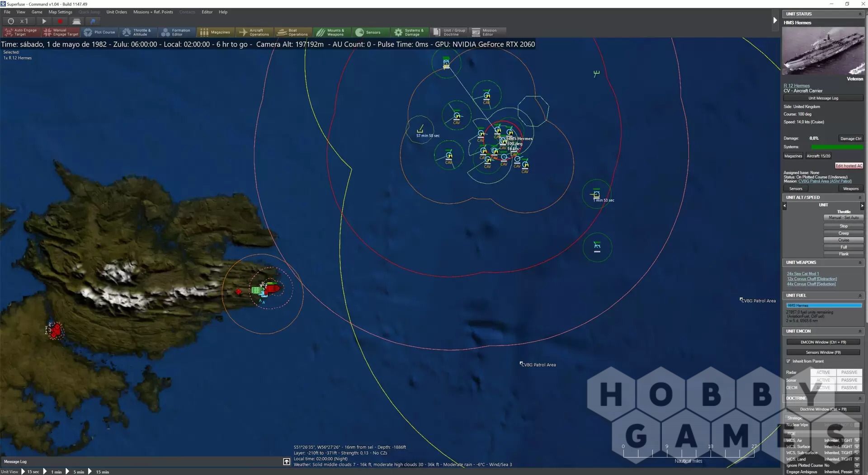This screenshot has height=475, width=868.
Task: Collapse the UNIT WEAPONS panel
Action: click(x=860, y=263)
